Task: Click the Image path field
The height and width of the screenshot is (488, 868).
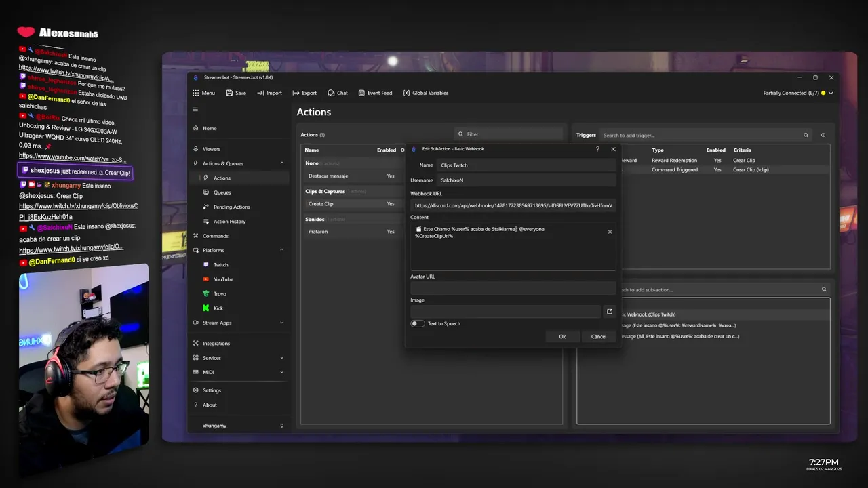Action: 505,312
